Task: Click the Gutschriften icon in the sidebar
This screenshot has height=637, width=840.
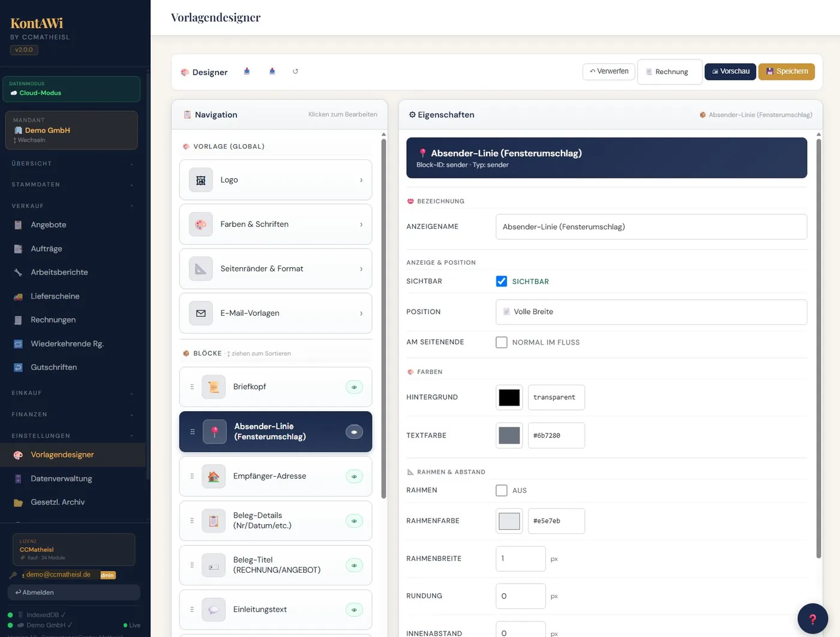Action: pos(18,367)
